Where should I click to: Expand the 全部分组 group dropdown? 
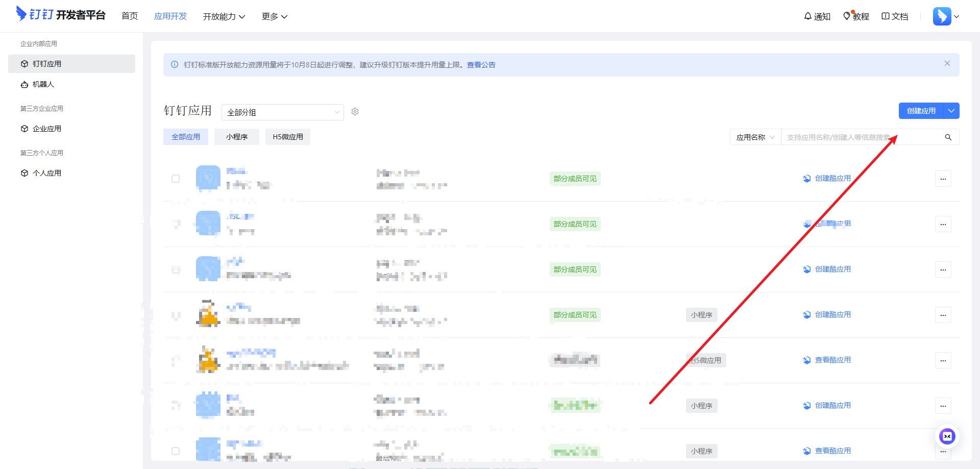(x=282, y=112)
